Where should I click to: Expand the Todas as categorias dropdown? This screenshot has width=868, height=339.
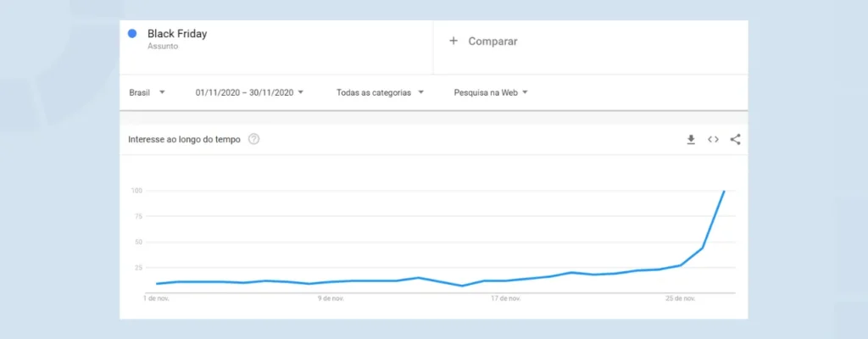coord(381,92)
